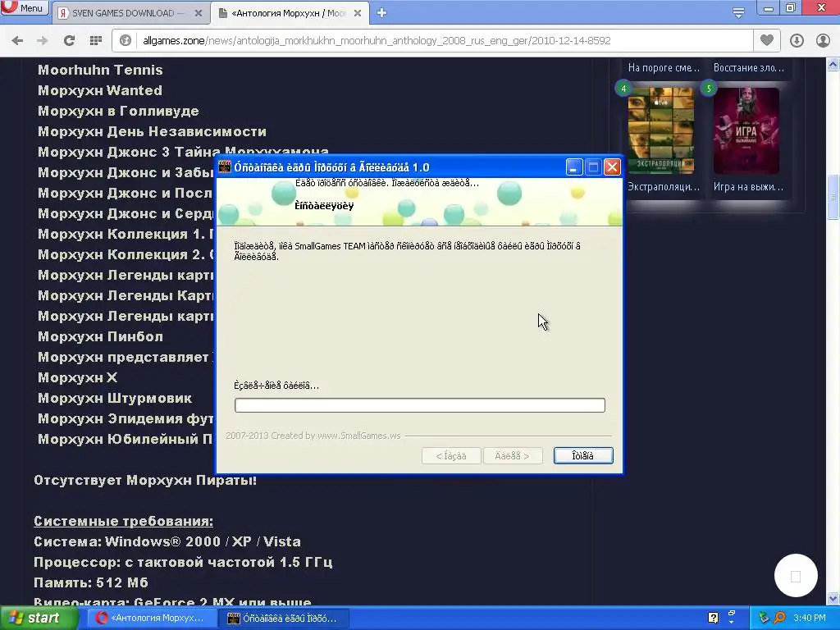Minimize the installer dialog window
This screenshot has width=840, height=630.
pos(573,167)
